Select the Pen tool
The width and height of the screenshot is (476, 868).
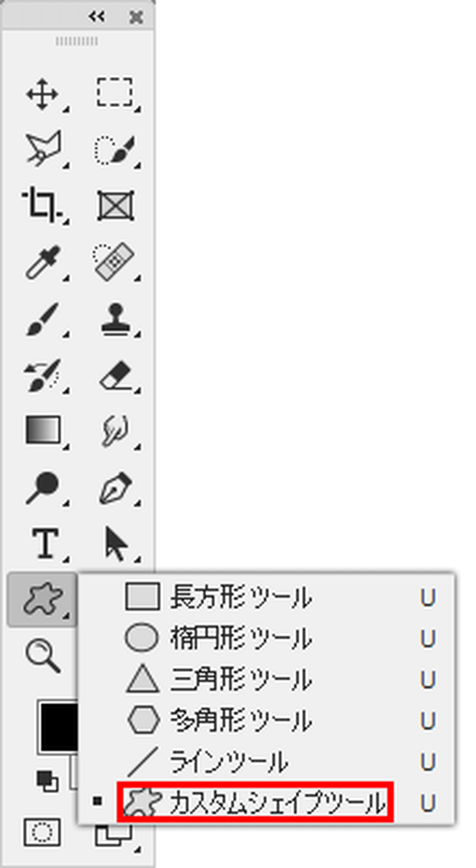click(114, 488)
